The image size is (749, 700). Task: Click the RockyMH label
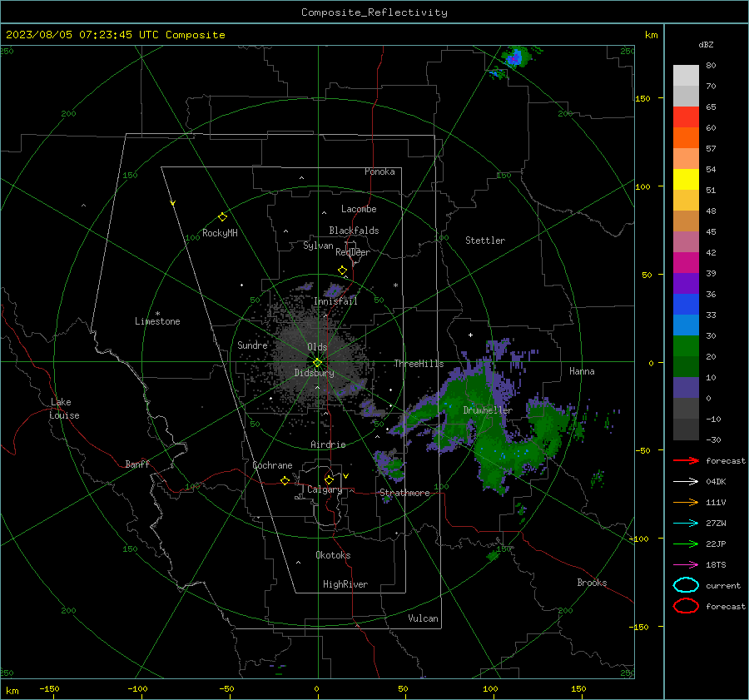[x=220, y=233]
